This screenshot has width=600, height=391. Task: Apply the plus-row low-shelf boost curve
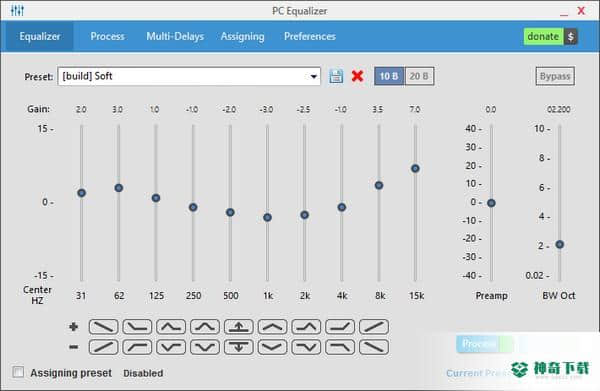[x=137, y=327]
